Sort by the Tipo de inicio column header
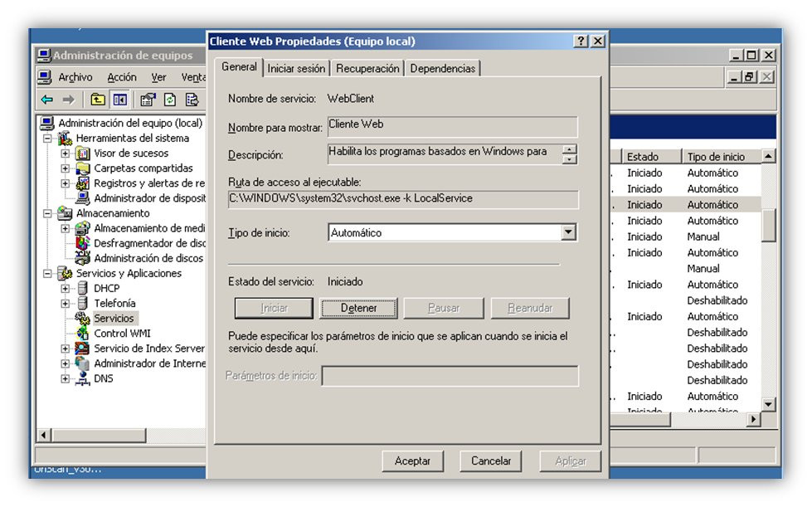Viewport: 812px width, 507px height. click(721, 156)
